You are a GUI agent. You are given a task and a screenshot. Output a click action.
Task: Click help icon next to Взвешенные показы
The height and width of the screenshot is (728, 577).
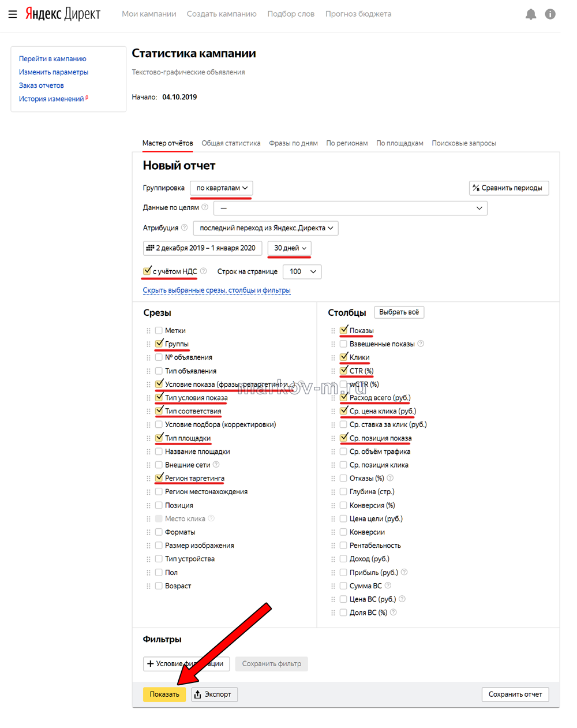click(x=421, y=344)
